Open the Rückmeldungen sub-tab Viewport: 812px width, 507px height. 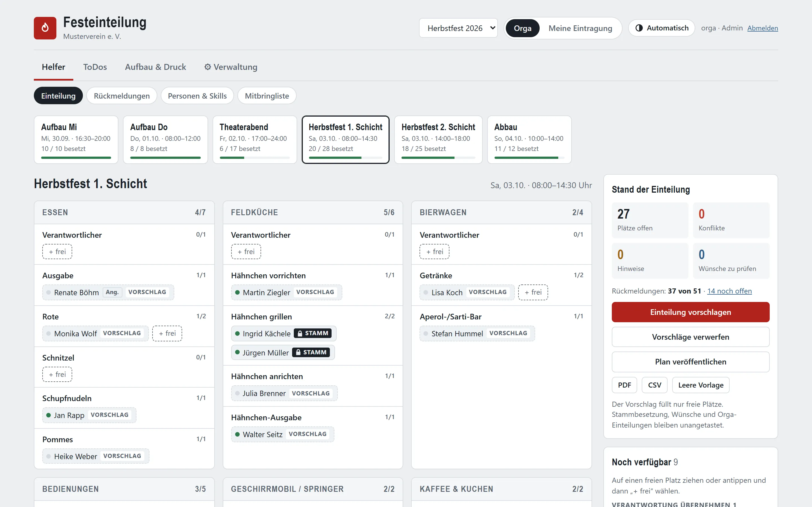pos(122,96)
